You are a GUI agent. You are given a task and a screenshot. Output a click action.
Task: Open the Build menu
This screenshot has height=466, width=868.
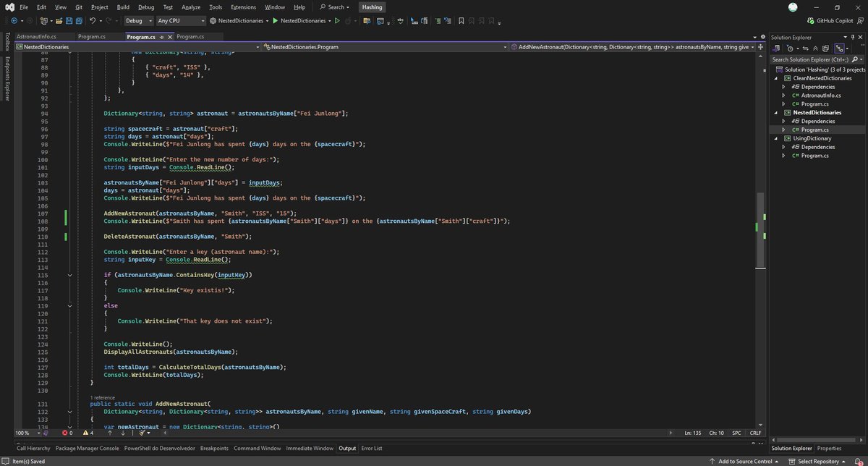(x=123, y=7)
